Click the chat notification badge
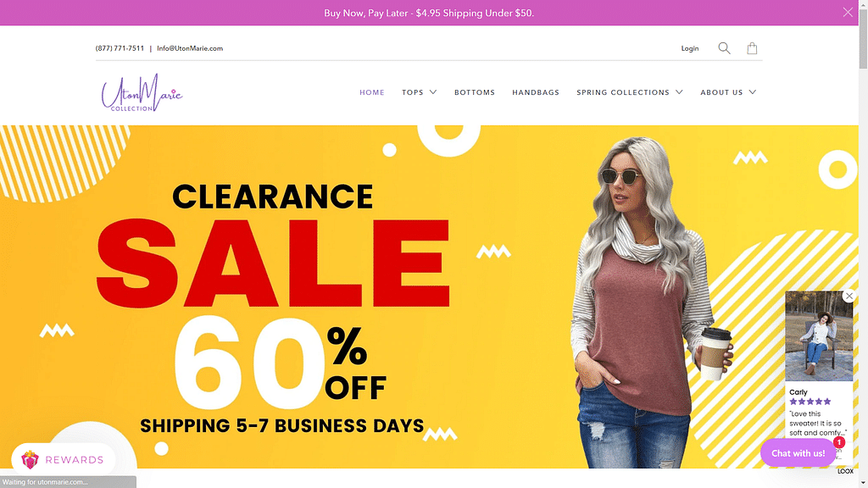Viewport: 868px width, 488px height. point(838,442)
